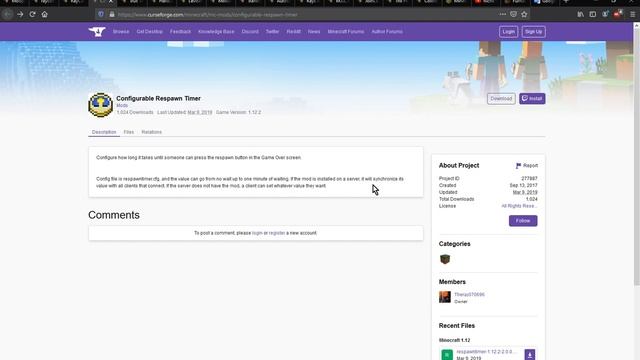Viewport: 640px width, 360px height.
Task: Click the Minecraft 1.12 heading
Action: click(454, 340)
